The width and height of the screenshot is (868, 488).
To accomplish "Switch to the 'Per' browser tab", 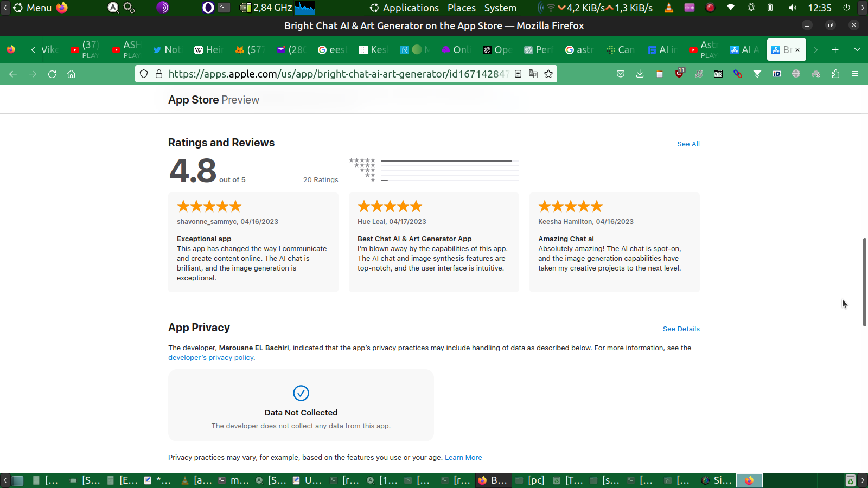I will [x=538, y=50].
